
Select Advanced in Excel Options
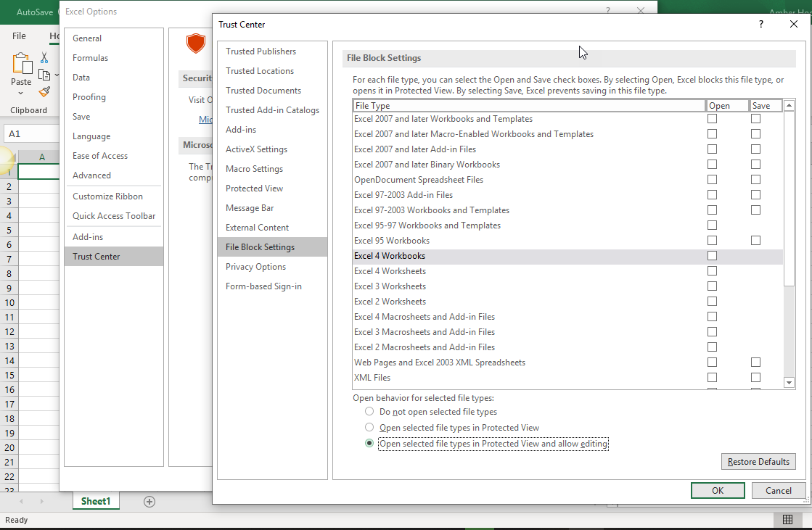coord(114,175)
